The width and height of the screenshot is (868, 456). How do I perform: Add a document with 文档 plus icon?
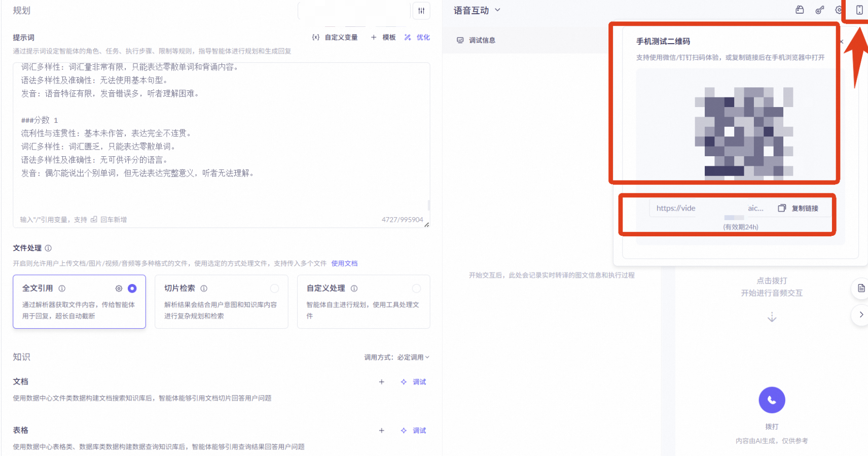point(382,382)
